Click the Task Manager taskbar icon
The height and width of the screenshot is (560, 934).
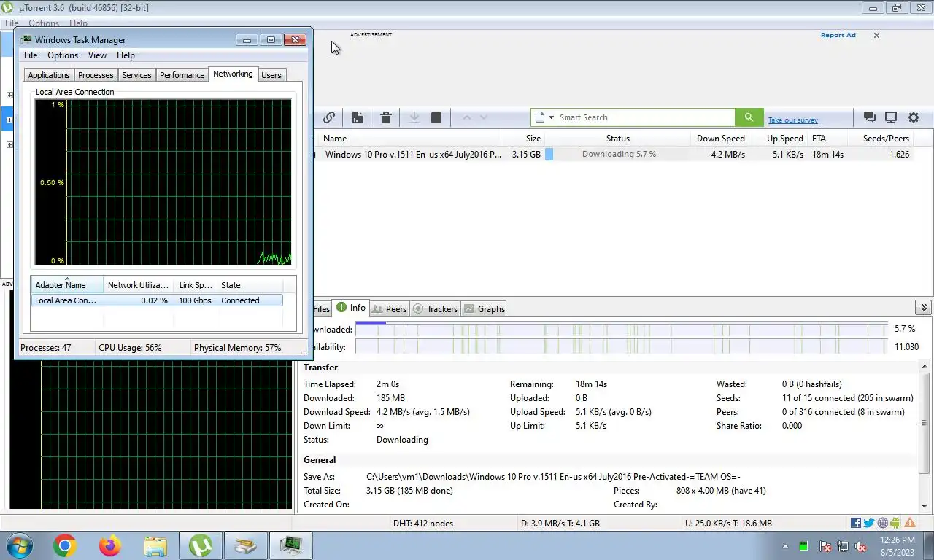pos(291,545)
